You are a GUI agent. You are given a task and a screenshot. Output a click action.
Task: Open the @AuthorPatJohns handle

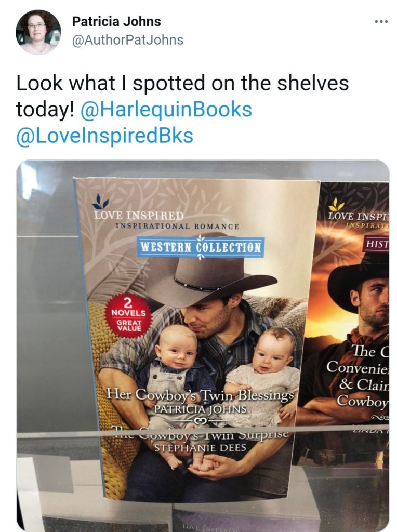(128, 40)
